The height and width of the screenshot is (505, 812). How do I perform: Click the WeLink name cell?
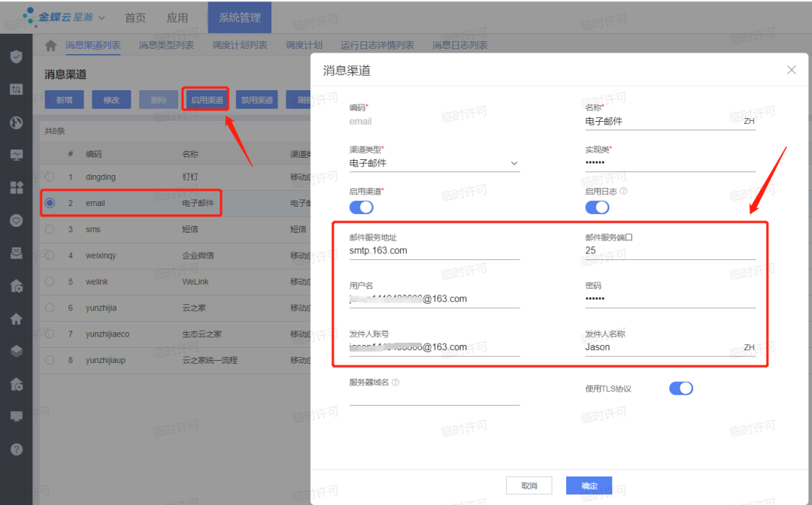point(195,282)
